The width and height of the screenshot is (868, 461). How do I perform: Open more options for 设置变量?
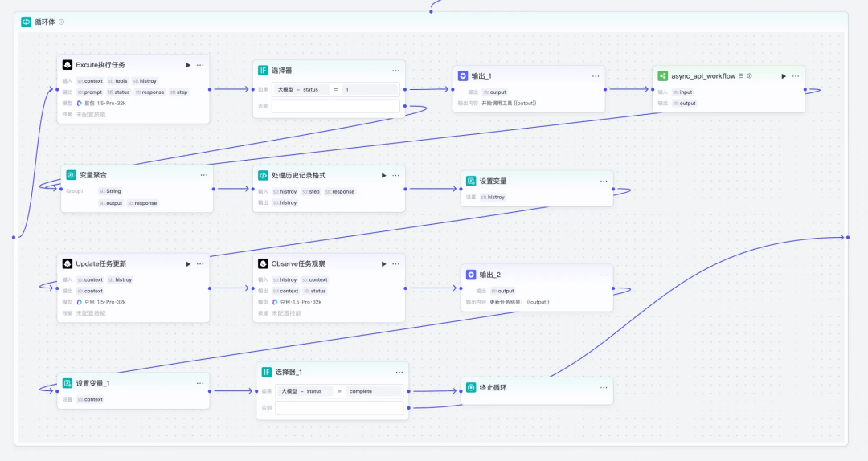coord(604,181)
